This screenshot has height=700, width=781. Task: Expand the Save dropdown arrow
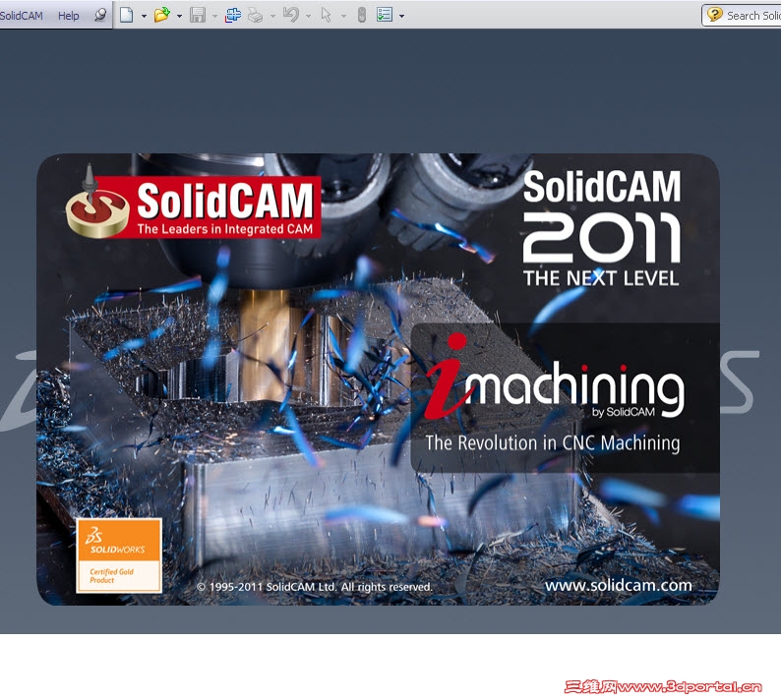tap(214, 16)
